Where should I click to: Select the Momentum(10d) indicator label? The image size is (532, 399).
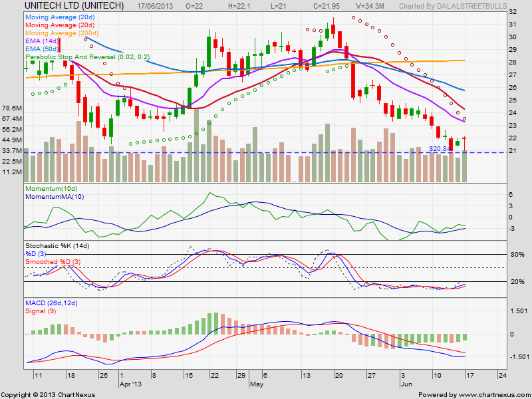click(51, 189)
